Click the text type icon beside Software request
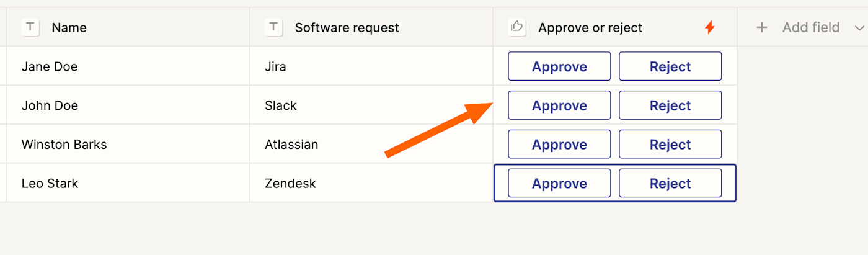Image resolution: width=868 pixels, height=255 pixels. [x=274, y=27]
